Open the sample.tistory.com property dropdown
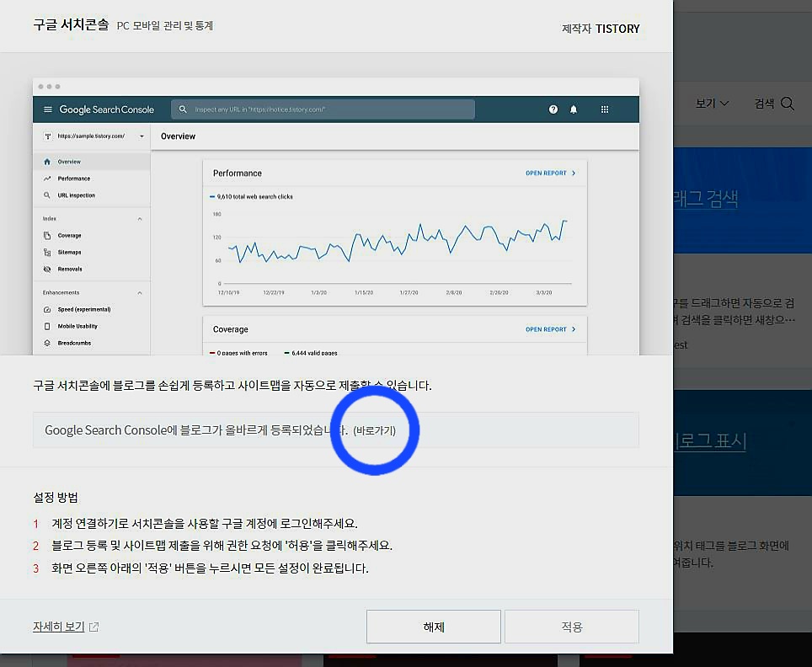Screen dimensions: 812x667 coord(93,136)
